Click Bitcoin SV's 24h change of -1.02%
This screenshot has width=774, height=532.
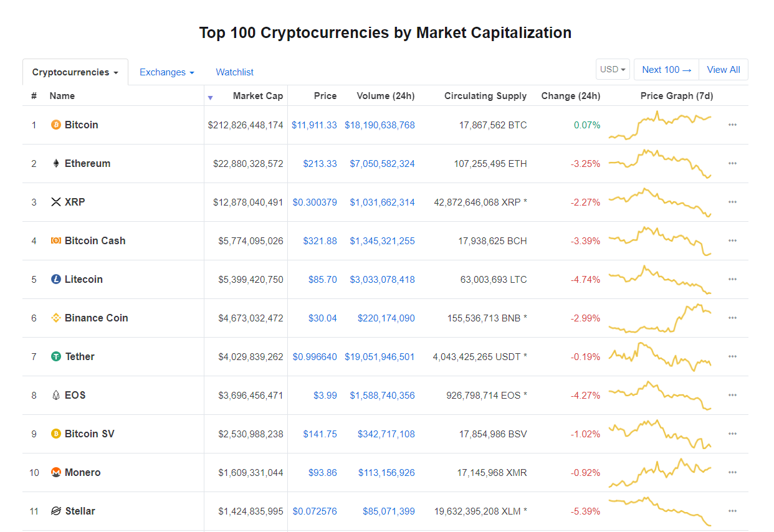pyautogui.click(x=586, y=434)
